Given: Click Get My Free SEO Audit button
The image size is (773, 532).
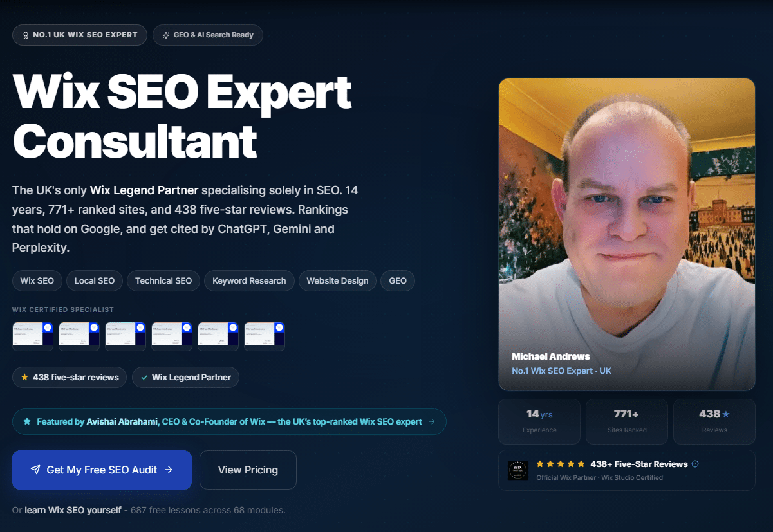Looking at the screenshot, I should click(x=102, y=470).
